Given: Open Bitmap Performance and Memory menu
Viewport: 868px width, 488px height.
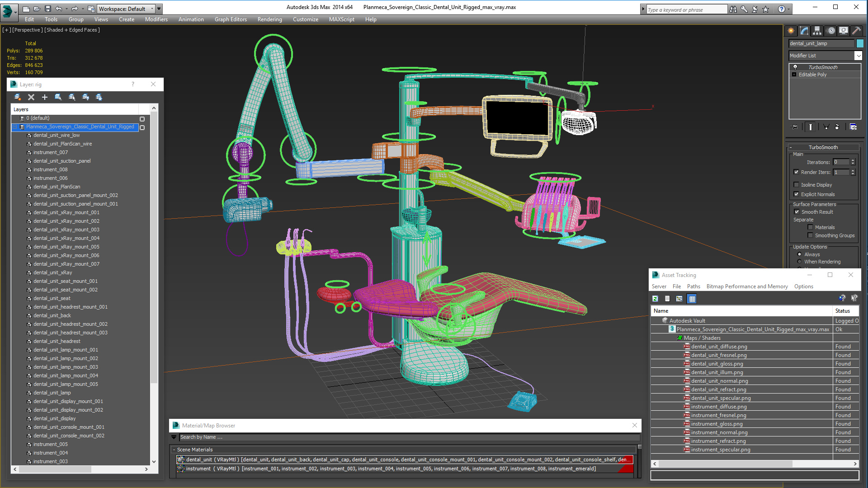Looking at the screenshot, I should [x=747, y=286].
